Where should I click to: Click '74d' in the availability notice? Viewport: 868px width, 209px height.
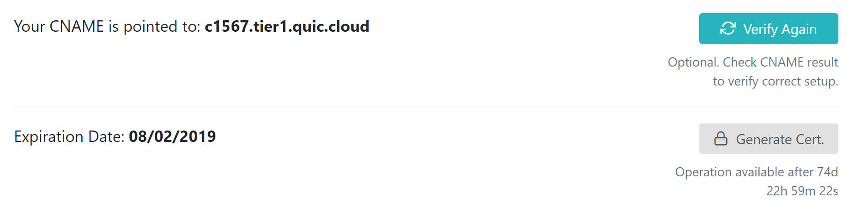(x=827, y=172)
